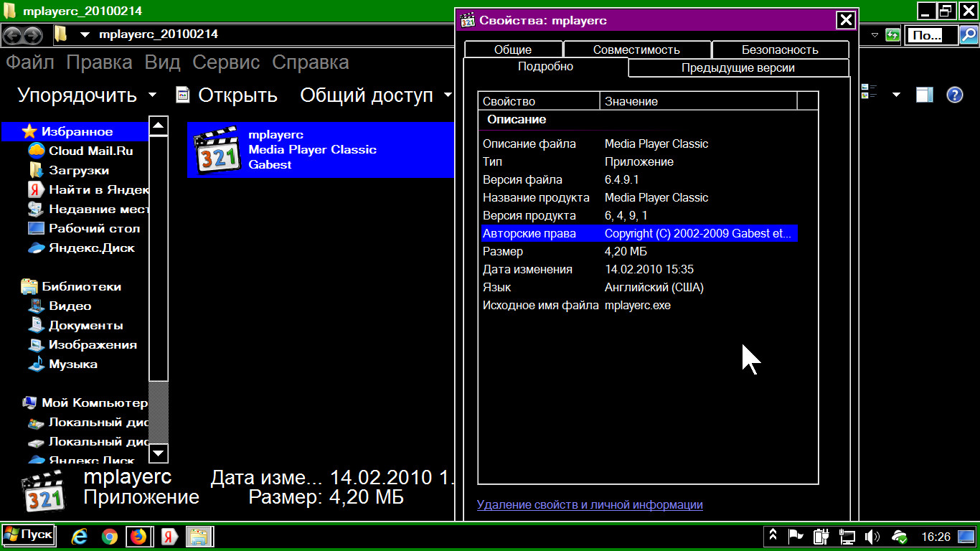Switch to the Предыдущие версии tab
Screen dimensions: 980x551
[738, 68]
